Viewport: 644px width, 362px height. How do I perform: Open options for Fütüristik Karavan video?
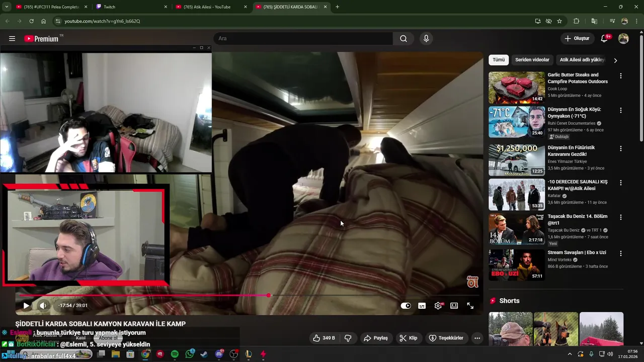point(620,148)
